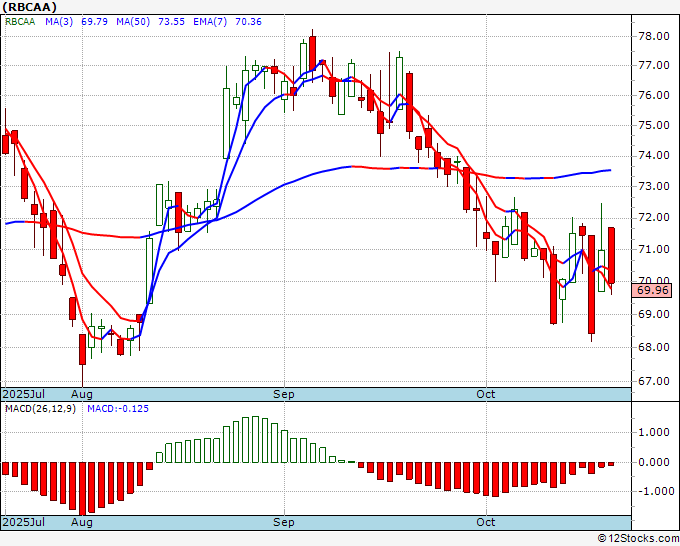680x546 pixels.
Task: Select the green RBCAA legend label
Action: [20, 22]
